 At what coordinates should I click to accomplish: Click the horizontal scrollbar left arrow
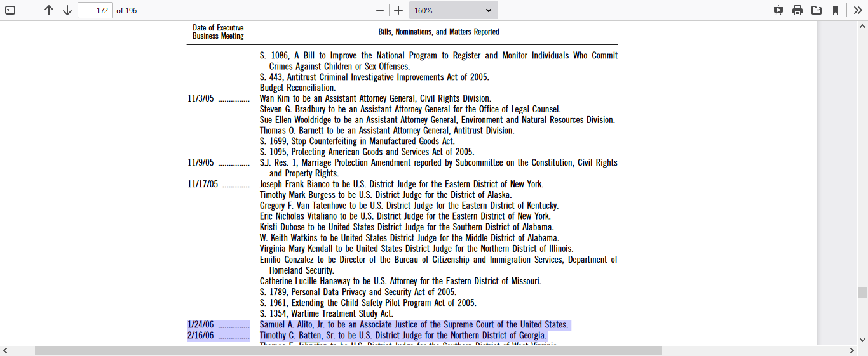5,350
